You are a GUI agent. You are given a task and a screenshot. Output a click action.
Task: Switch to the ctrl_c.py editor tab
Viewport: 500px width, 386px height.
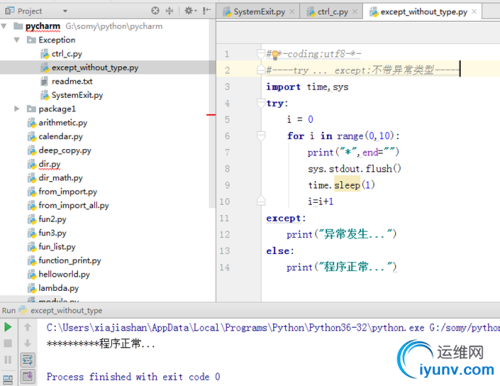tap(332, 12)
